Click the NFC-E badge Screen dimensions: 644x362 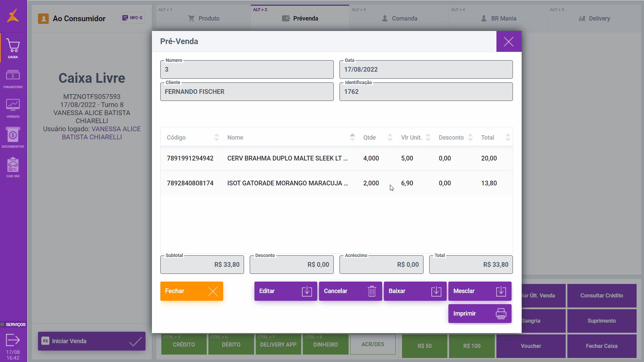132,18
